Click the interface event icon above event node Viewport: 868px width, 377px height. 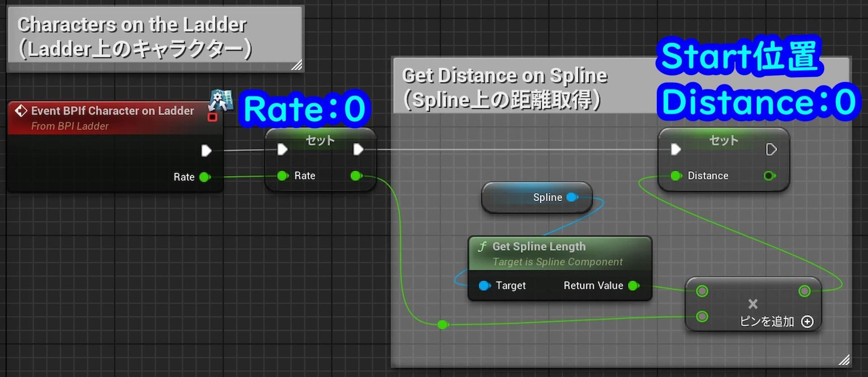tap(221, 100)
